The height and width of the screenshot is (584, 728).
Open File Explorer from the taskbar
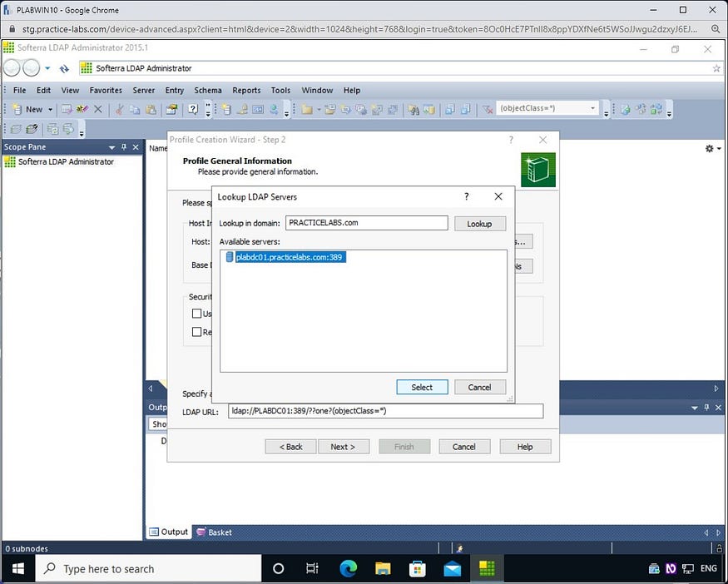[383, 569]
